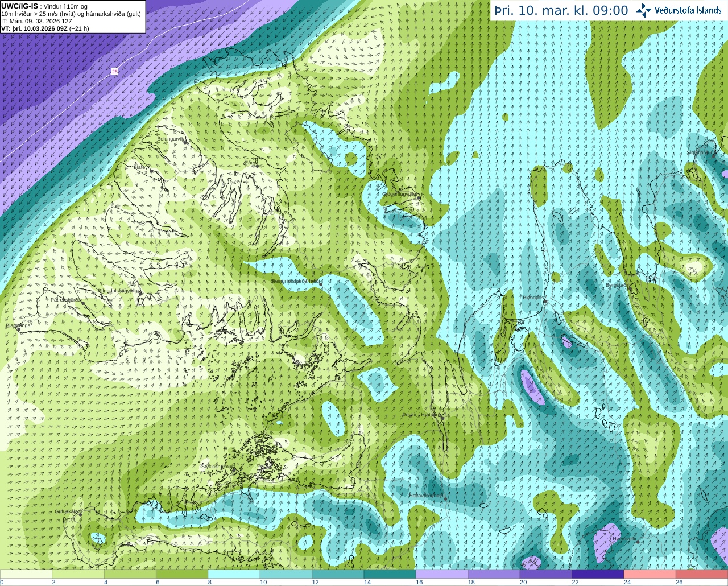Click the Hveravellir station label
The image size is (728, 586).
pyautogui.click(x=624, y=538)
